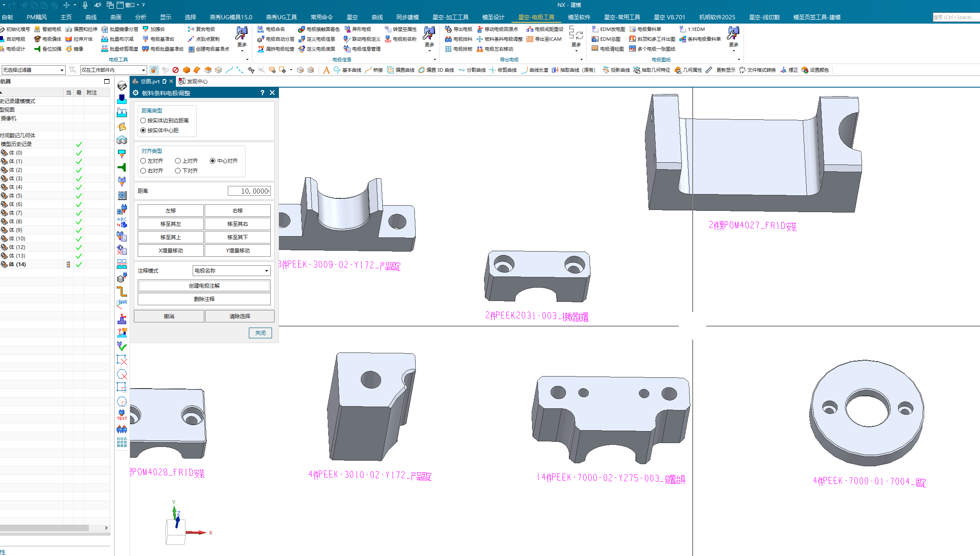
Task: Open the 注释模式 电极名称 dropdown
Action: click(232, 271)
